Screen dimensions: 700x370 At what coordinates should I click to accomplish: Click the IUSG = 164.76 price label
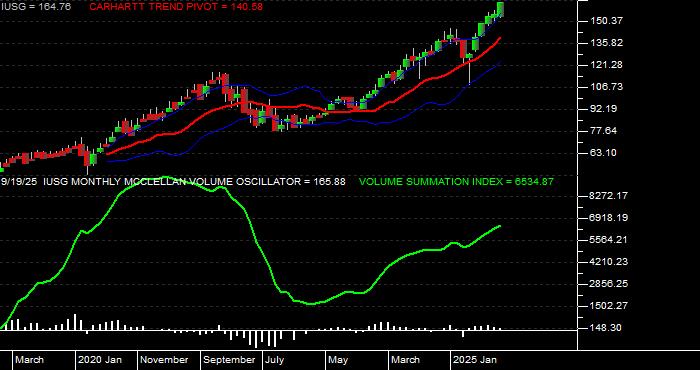[36, 7]
